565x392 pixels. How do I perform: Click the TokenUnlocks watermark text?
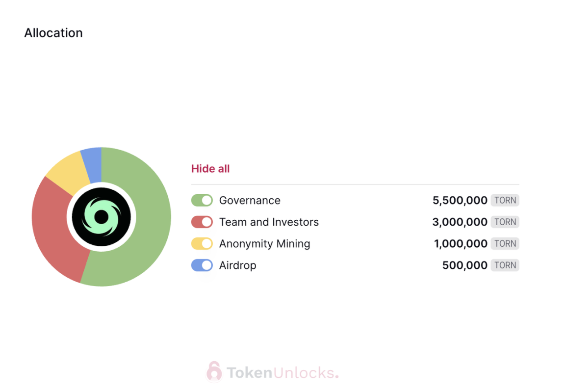282,372
